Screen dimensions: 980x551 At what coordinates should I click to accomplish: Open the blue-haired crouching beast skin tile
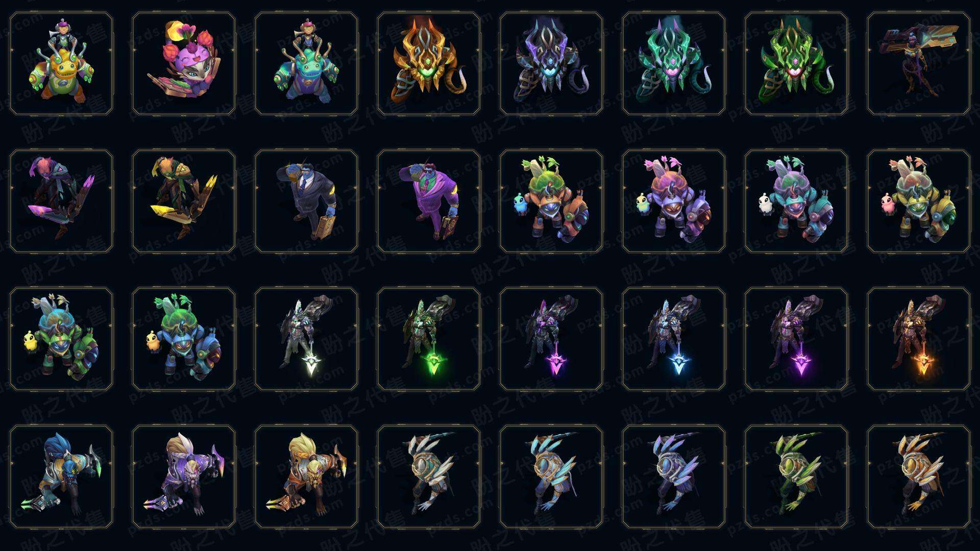coord(61,477)
